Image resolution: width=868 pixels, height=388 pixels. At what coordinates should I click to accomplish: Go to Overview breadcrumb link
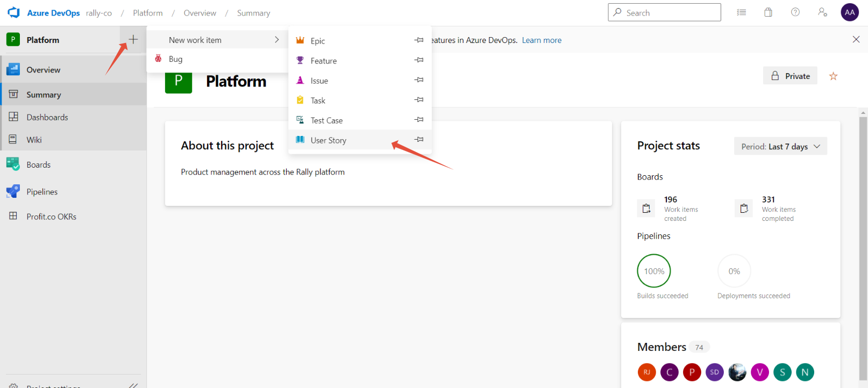pyautogui.click(x=200, y=13)
